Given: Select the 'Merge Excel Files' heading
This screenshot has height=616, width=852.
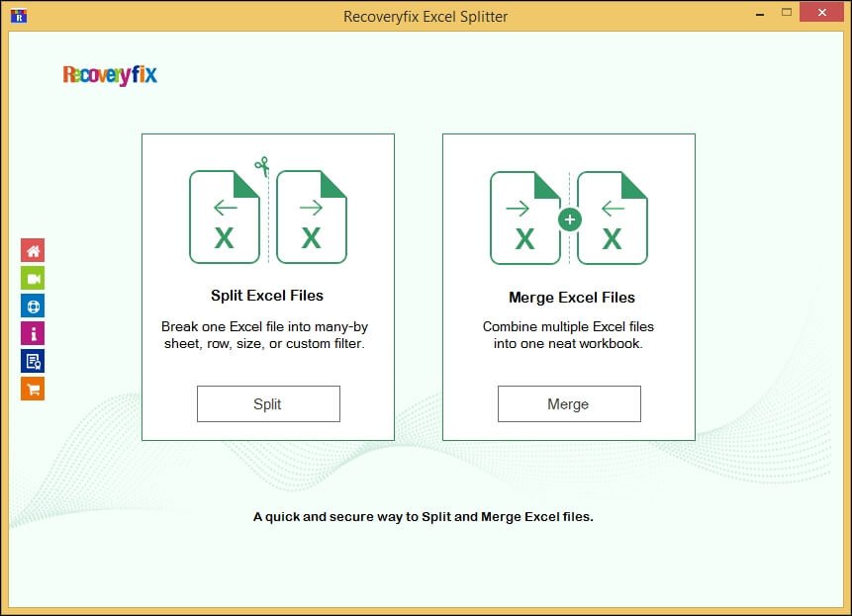Looking at the screenshot, I should click(x=572, y=298).
